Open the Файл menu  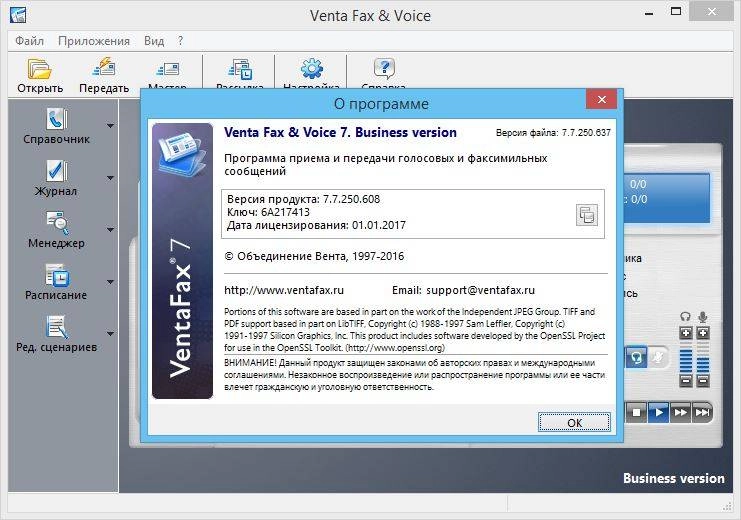click(29, 41)
